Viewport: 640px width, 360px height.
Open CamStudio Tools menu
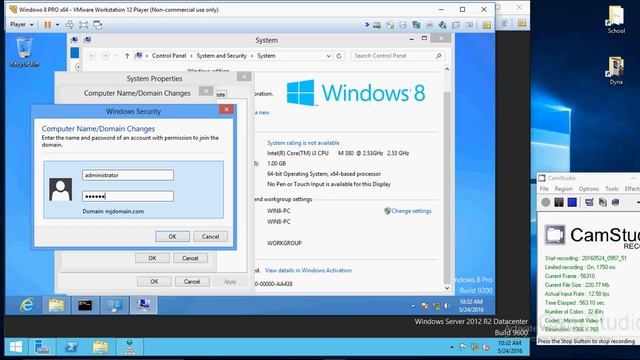click(x=612, y=189)
